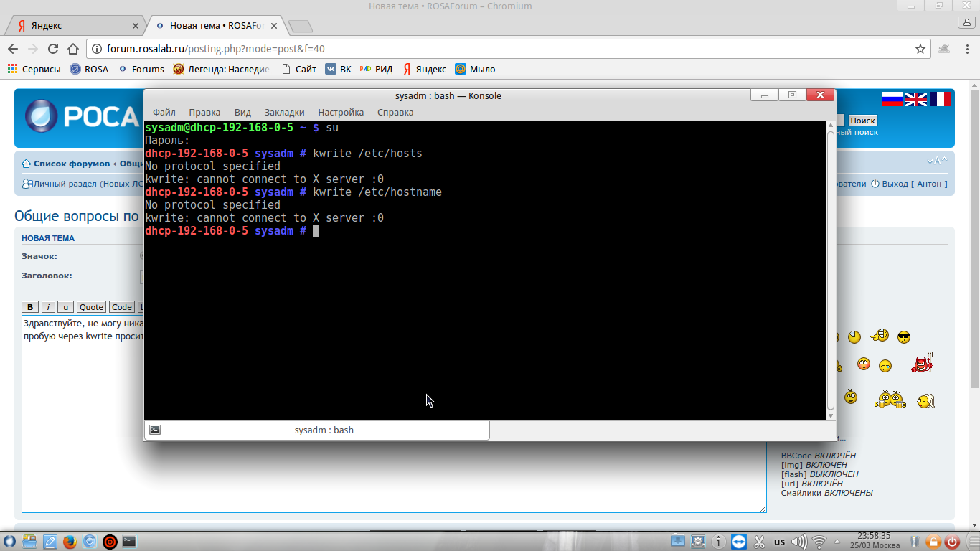Open the ВК bookmark

(338, 70)
